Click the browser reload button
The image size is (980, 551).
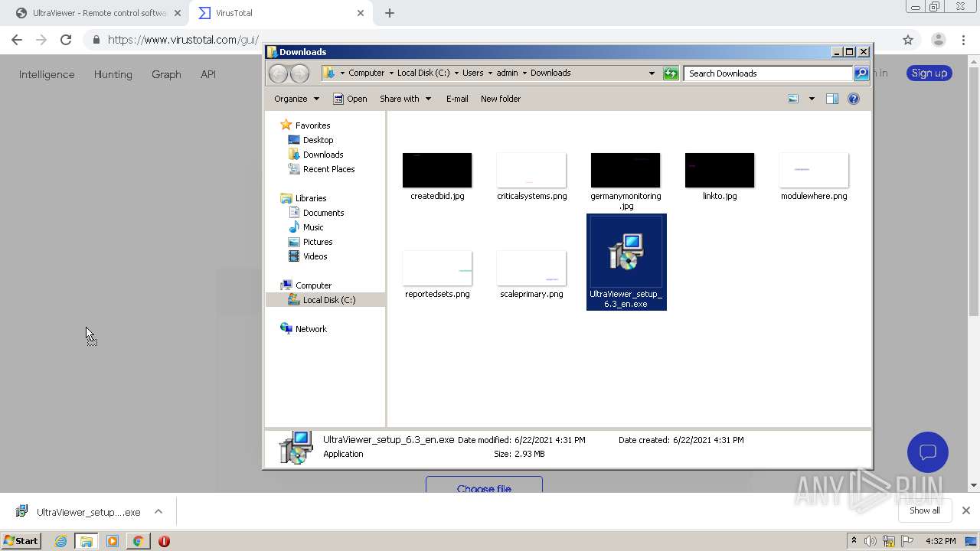[66, 40]
